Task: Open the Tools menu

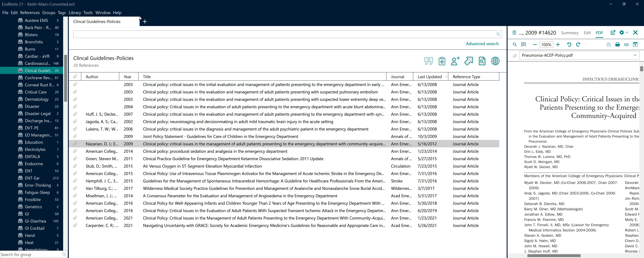Action: pos(88,12)
